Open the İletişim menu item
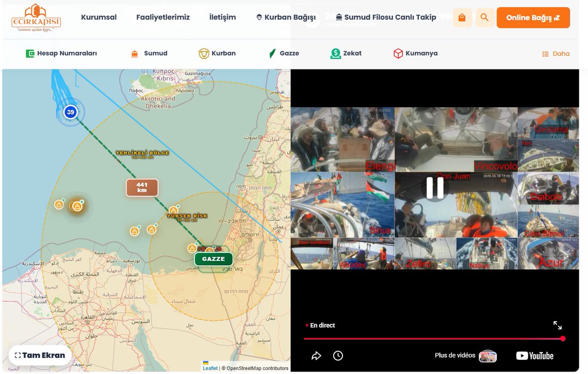This screenshot has width=588, height=374. 222,17
